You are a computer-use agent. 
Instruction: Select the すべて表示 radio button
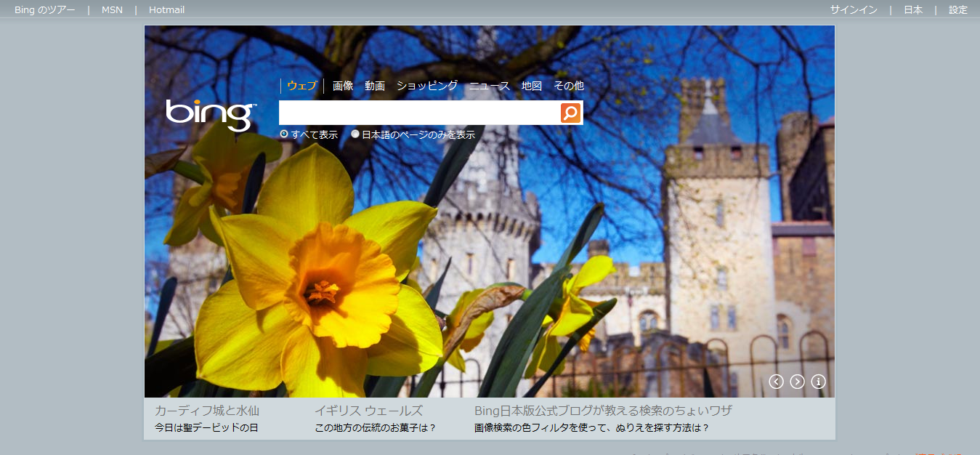[284, 134]
